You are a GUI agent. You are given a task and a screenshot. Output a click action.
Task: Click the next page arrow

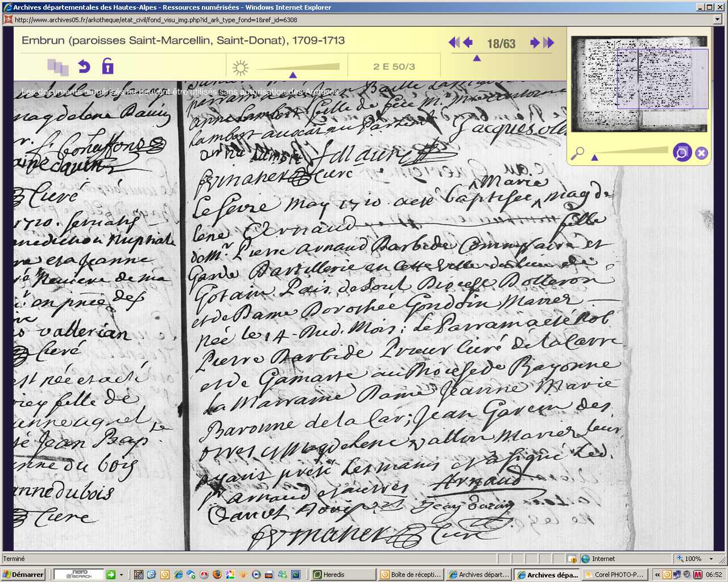(535, 43)
